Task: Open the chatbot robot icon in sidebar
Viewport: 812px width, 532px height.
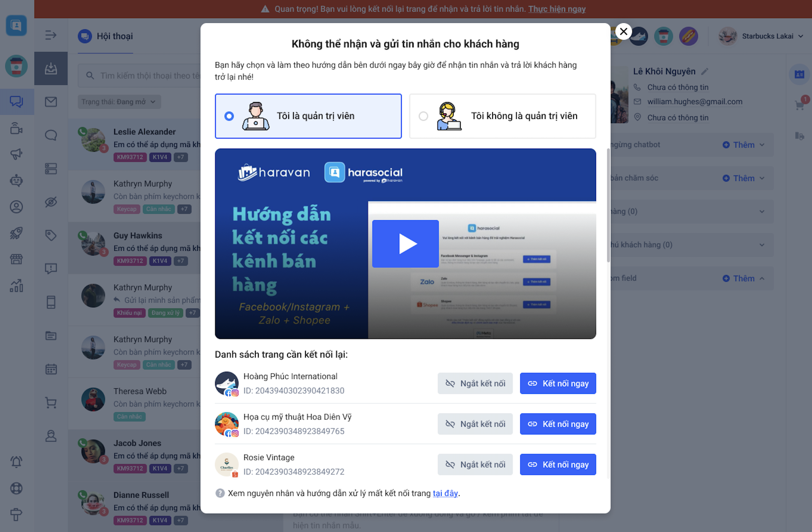Action: 16,180
